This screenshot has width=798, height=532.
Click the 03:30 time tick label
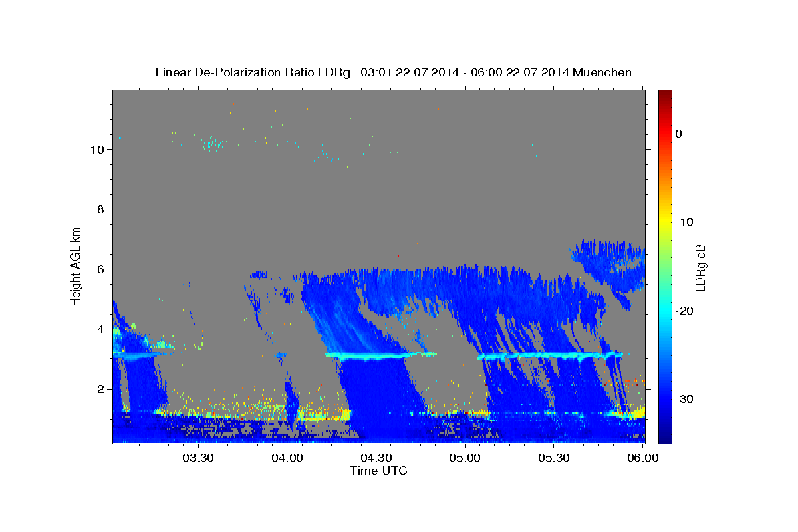tap(198, 458)
